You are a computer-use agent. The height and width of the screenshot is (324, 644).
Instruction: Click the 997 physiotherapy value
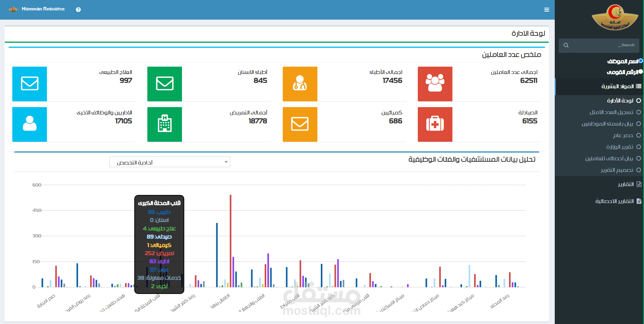pyautogui.click(x=126, y=81)
